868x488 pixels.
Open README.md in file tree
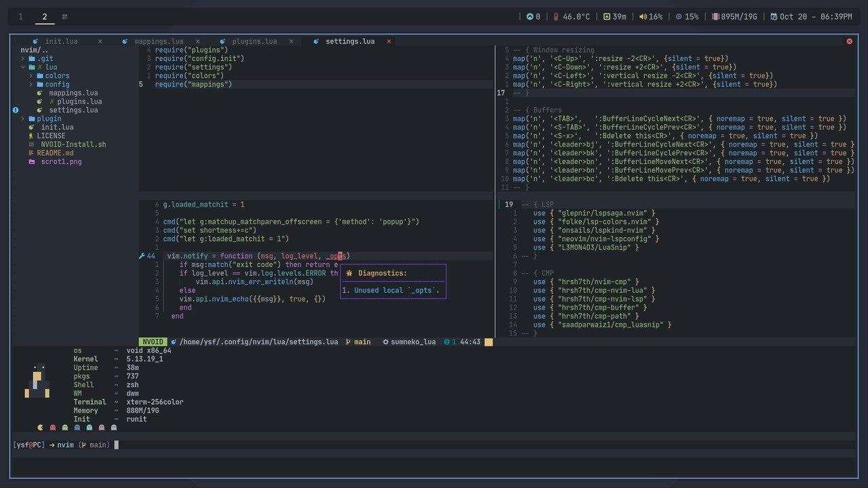coord(55,153)
